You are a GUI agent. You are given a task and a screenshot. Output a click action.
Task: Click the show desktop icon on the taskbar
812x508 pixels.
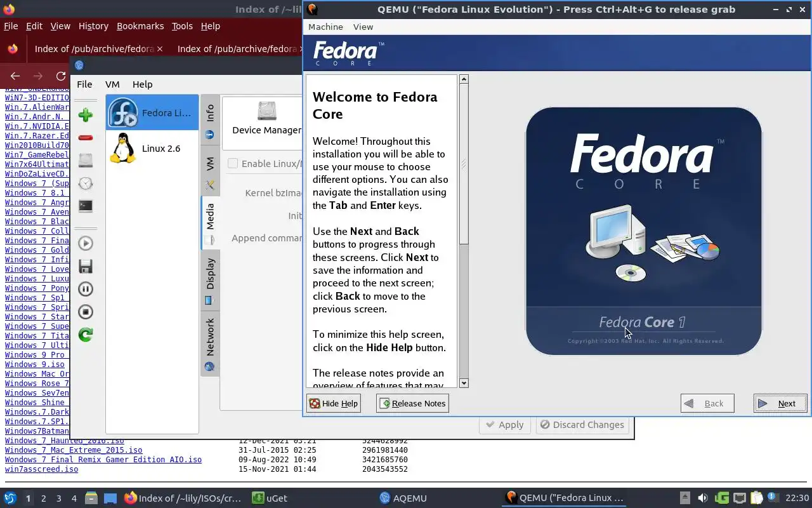coord(110,498)
